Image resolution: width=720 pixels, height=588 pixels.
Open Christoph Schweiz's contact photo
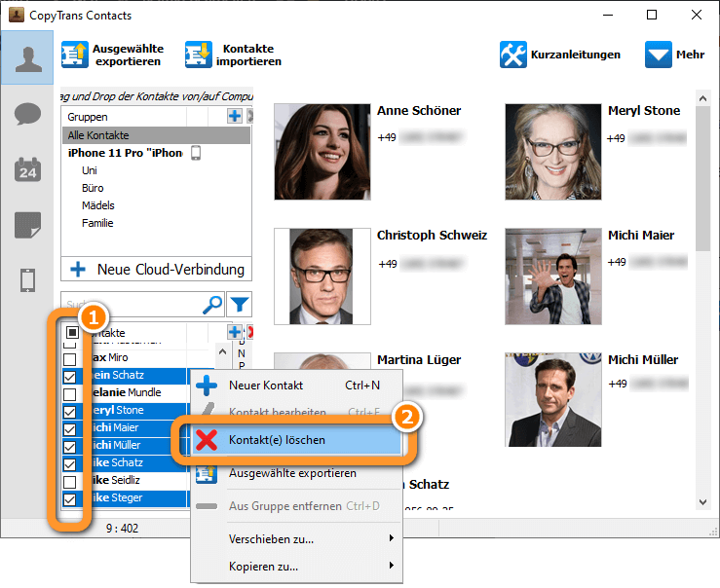pyautogui.click(x=322, y=276)
